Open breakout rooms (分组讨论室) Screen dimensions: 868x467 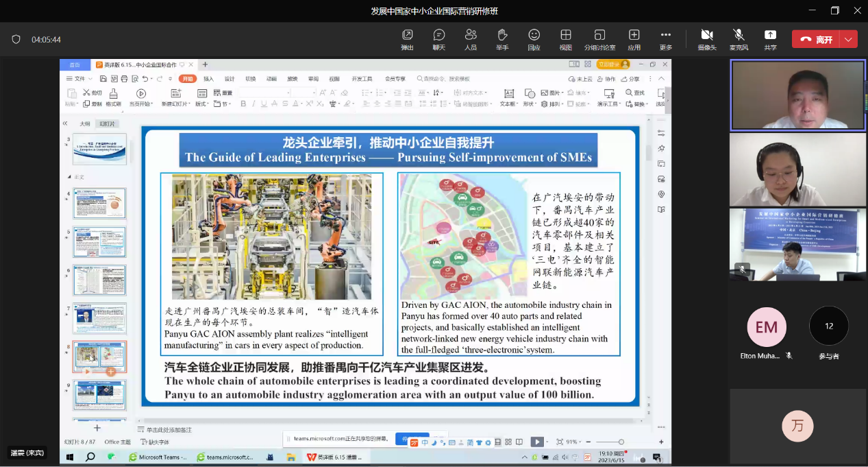click(599, 39)
